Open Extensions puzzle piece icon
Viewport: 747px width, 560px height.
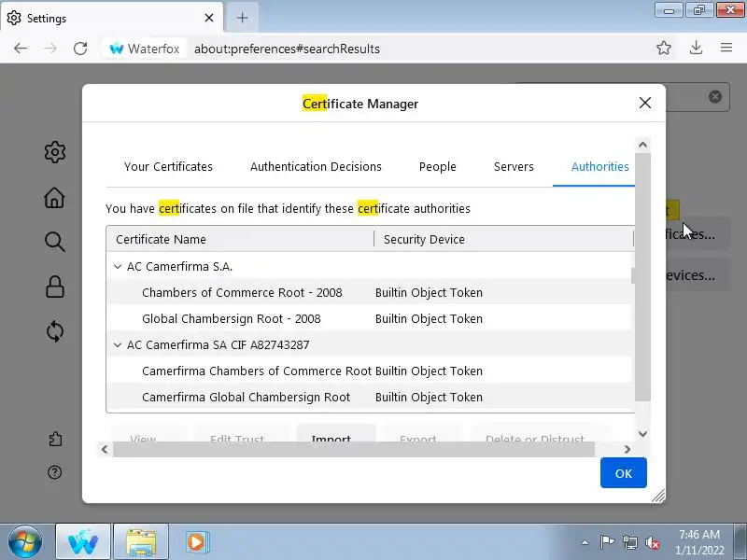click(55, 439)
